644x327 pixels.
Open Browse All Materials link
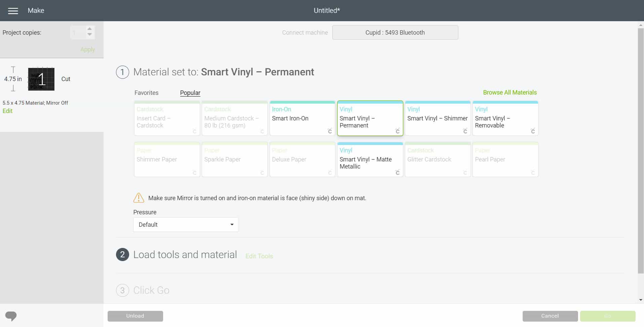(510, 93)
